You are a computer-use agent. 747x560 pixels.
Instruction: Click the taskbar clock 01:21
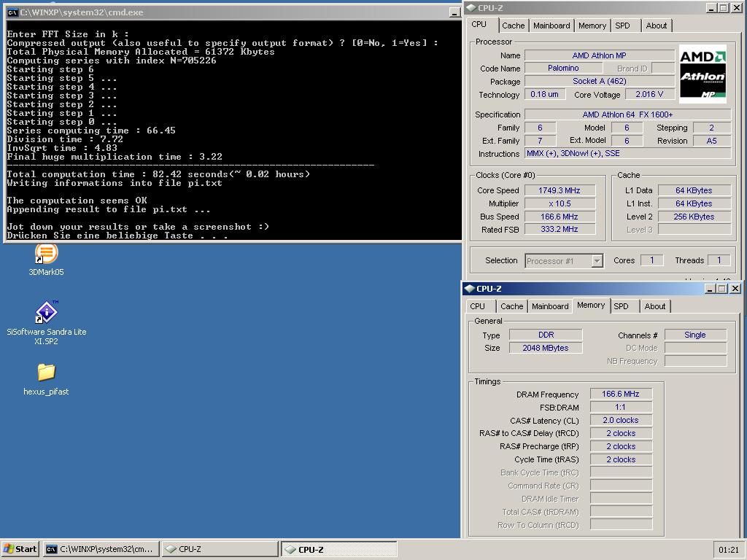point(729,550)
